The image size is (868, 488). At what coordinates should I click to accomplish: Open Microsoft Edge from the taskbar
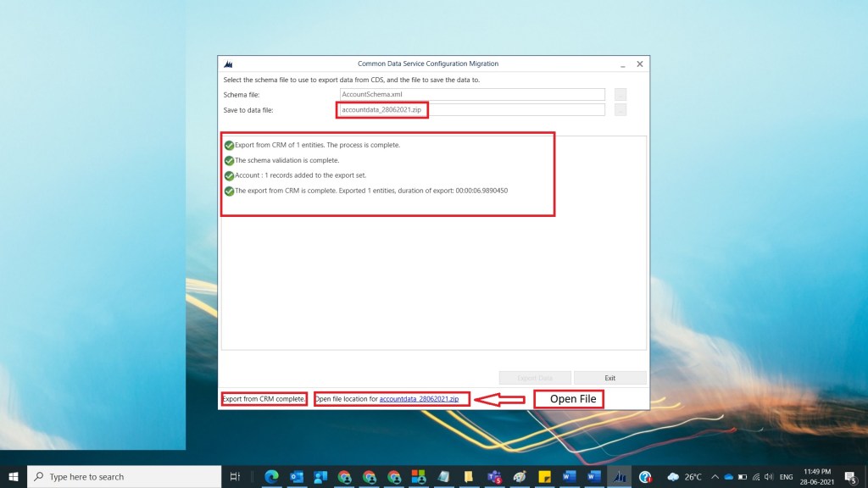coord(272,477)
